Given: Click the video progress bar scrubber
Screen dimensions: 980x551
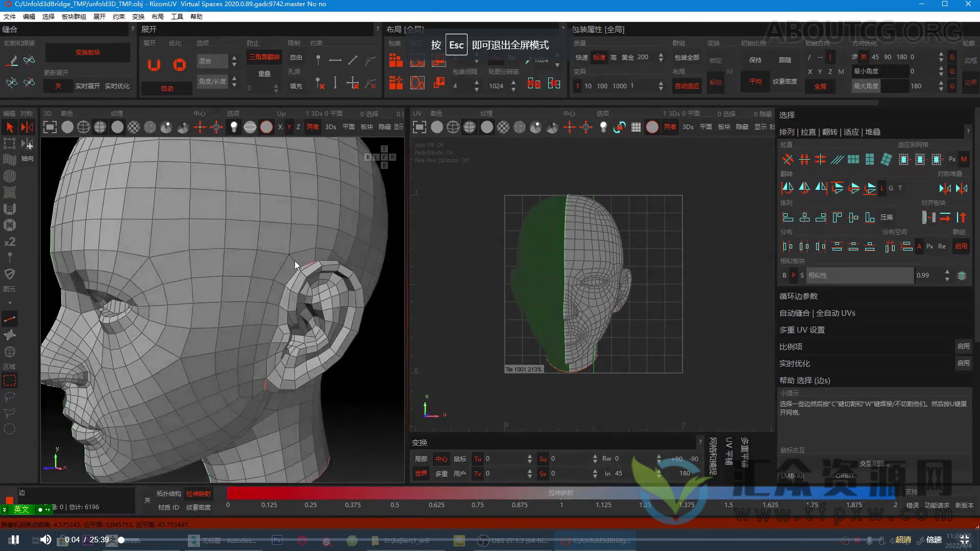Looking at the screenshot, I should tap(121, 540).
